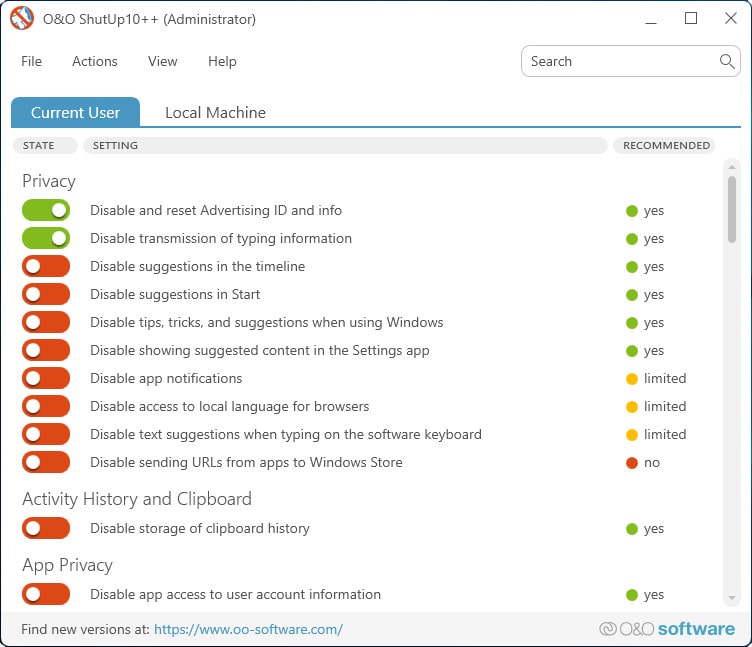Screen dimensions: 752x647
Task: Open the Actions menu
Action: tap(95, 61)
